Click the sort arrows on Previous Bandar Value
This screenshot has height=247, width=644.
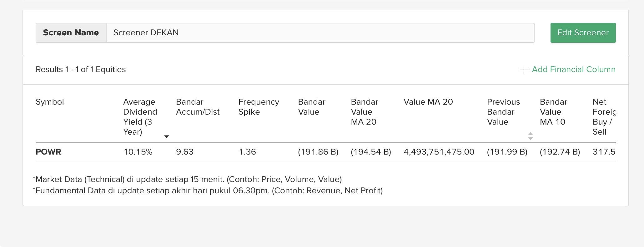coord(530,136)
